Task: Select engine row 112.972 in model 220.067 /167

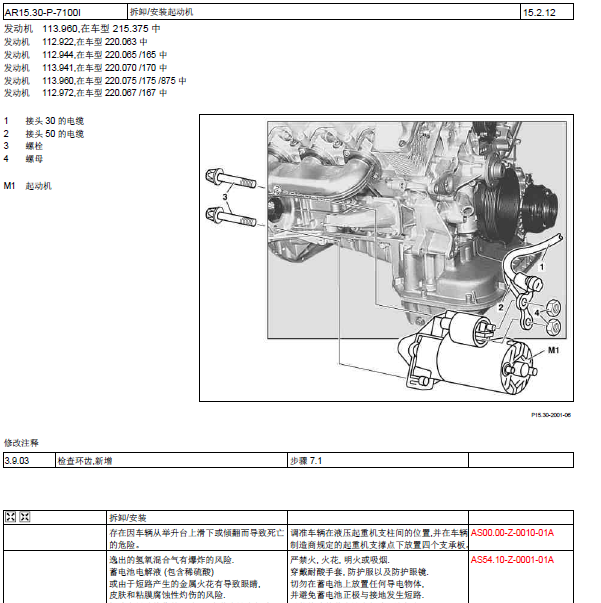Action: tap(85, 93)
